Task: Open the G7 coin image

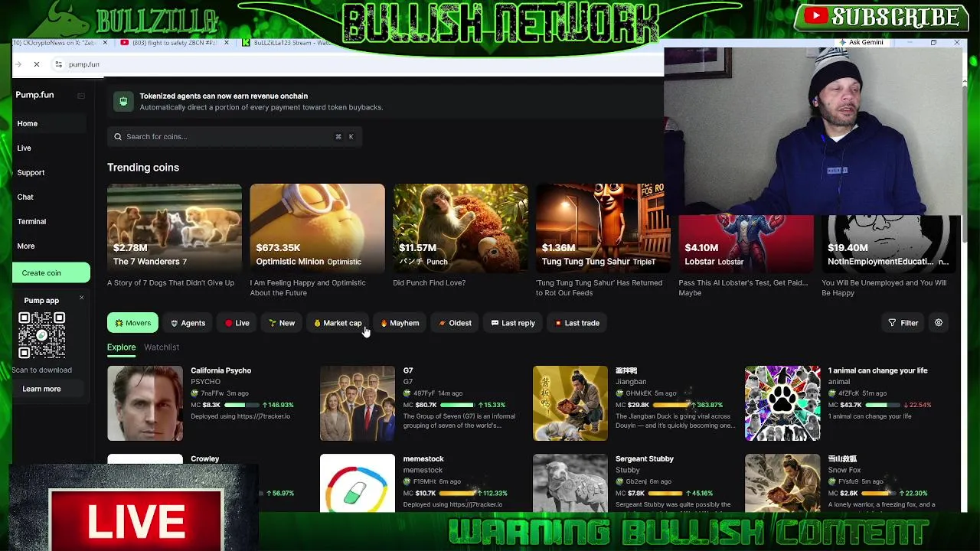Action: tap(358, 403)
